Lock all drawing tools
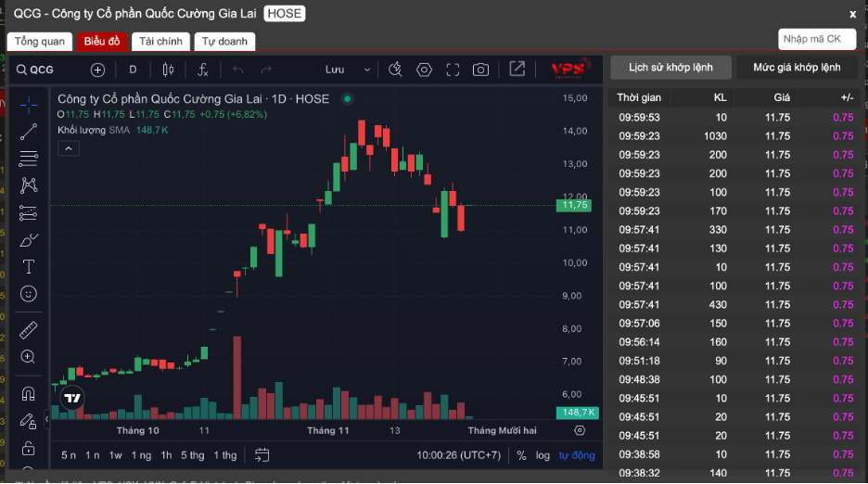This screenshot has width=868, height=484. (x=28, y=448)
